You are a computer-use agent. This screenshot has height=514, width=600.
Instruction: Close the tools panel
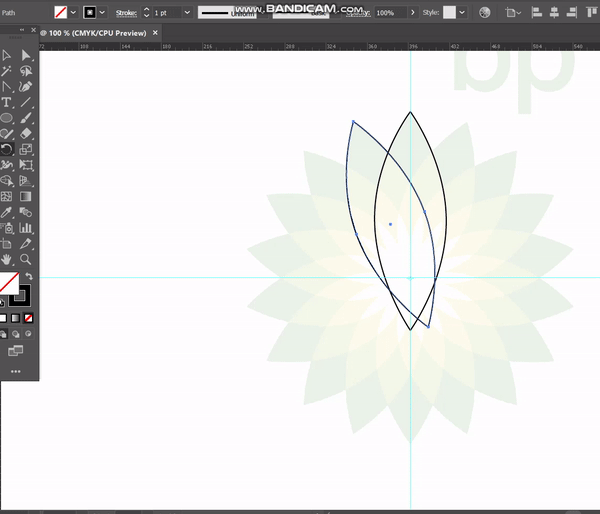[x=34, y=29]
